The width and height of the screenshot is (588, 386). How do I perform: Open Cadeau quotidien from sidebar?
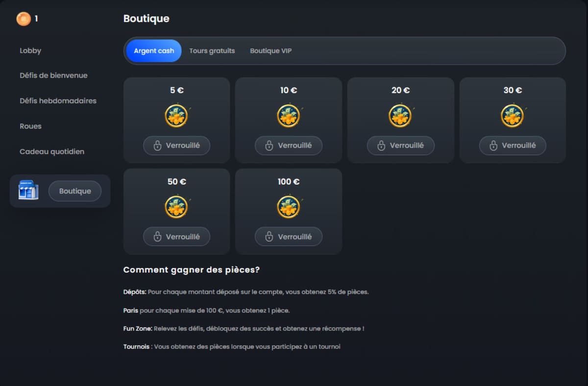(52, 152)
